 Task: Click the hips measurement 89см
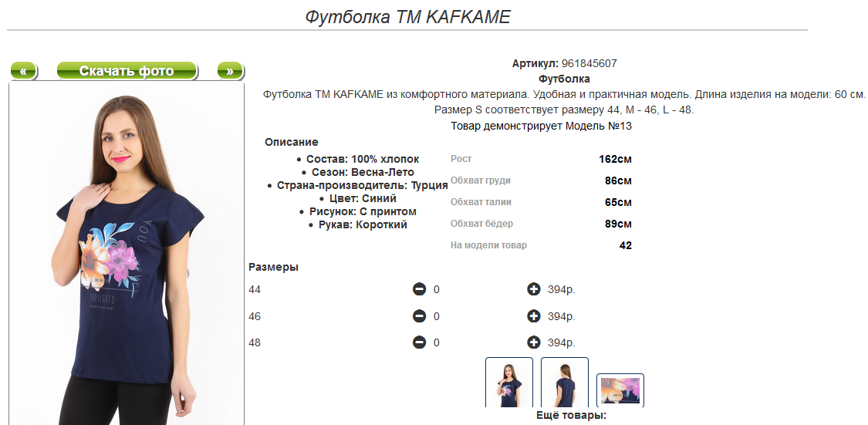coord(618,224)
